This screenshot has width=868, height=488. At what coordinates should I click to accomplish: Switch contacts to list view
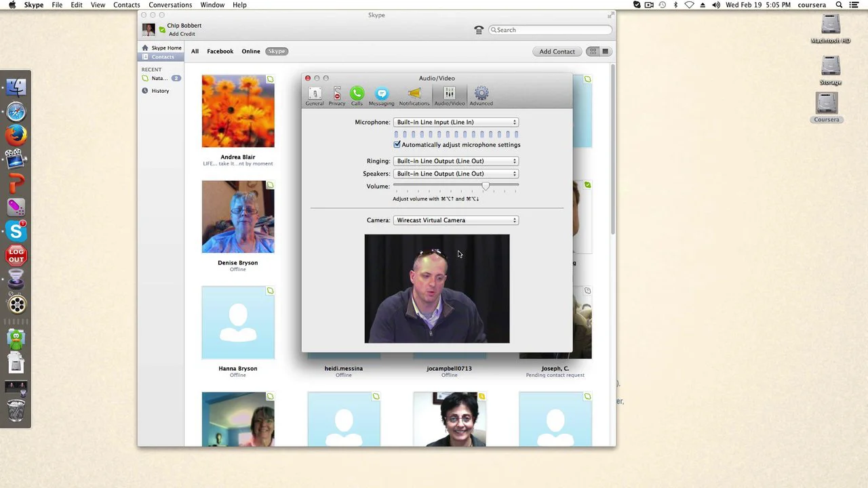click(605, 52)
